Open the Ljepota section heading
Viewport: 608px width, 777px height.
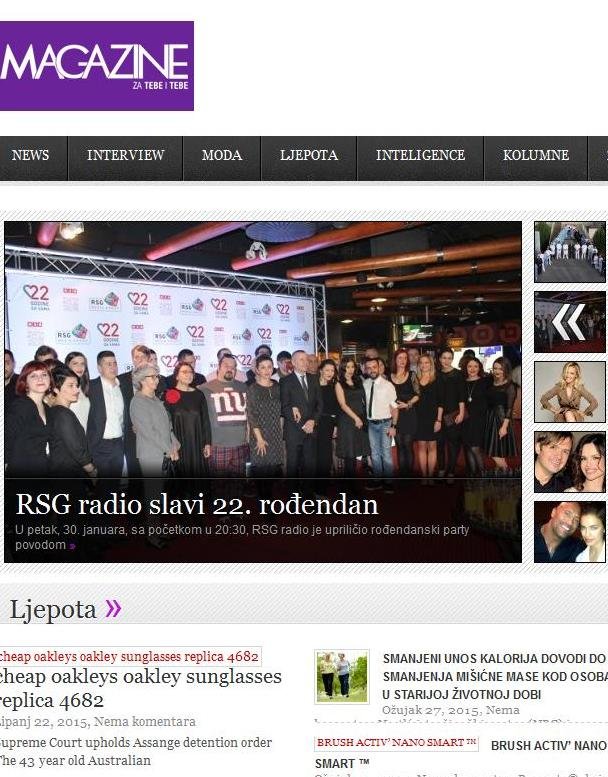[x=53, y=609]
